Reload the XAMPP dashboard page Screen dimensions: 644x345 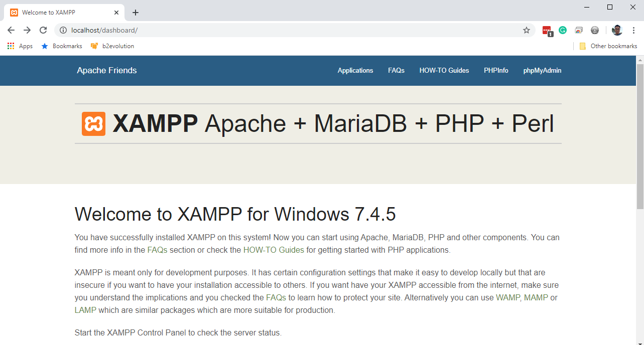point(43,30)
